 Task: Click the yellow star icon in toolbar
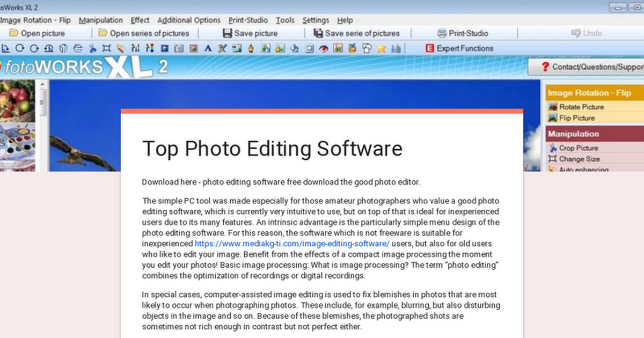[x=381, y=48]
